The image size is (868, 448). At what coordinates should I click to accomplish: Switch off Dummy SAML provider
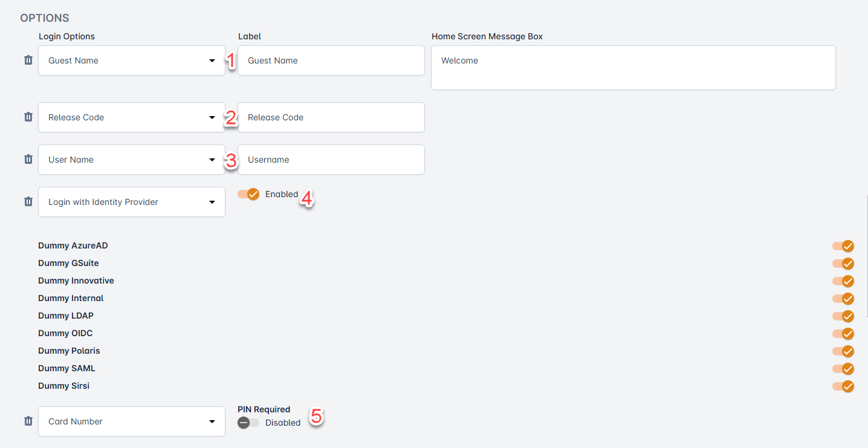pyautogui.click(x=843, y=369)
